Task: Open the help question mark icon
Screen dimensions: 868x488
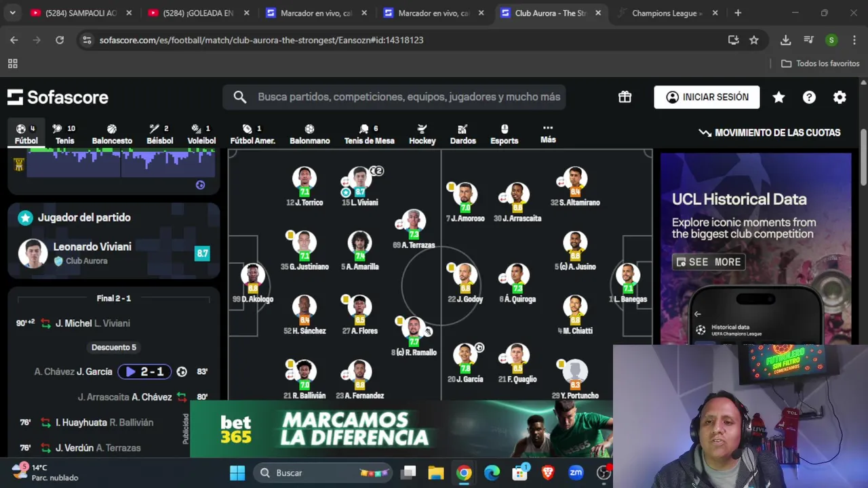Action: [x=809, y=98]
